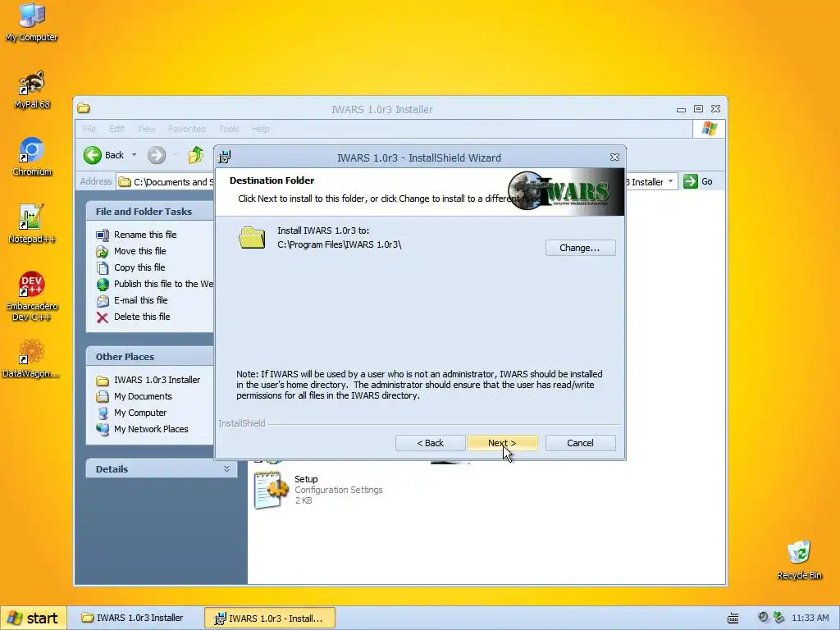
Task: Click the Explorer Back arrow icon
Action: pos(92,155)
